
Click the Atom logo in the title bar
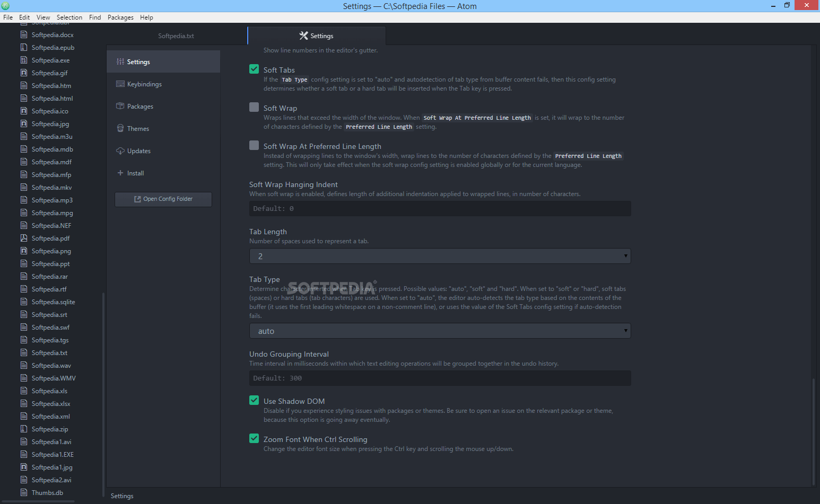5,6
